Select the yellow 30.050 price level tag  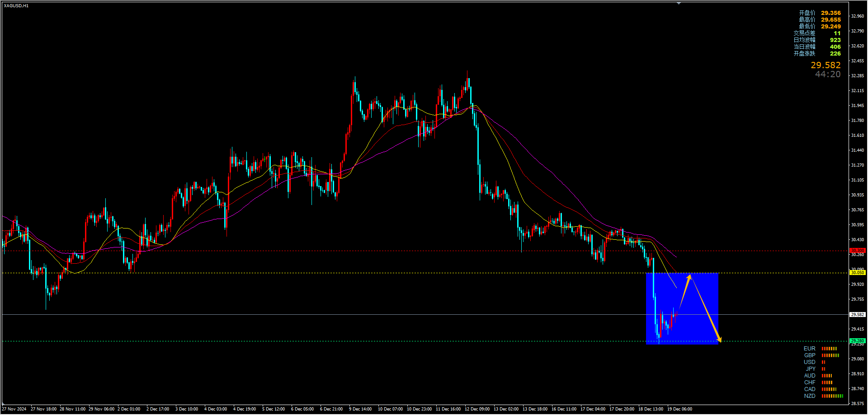pyautogui.click(x=857, y=273)
